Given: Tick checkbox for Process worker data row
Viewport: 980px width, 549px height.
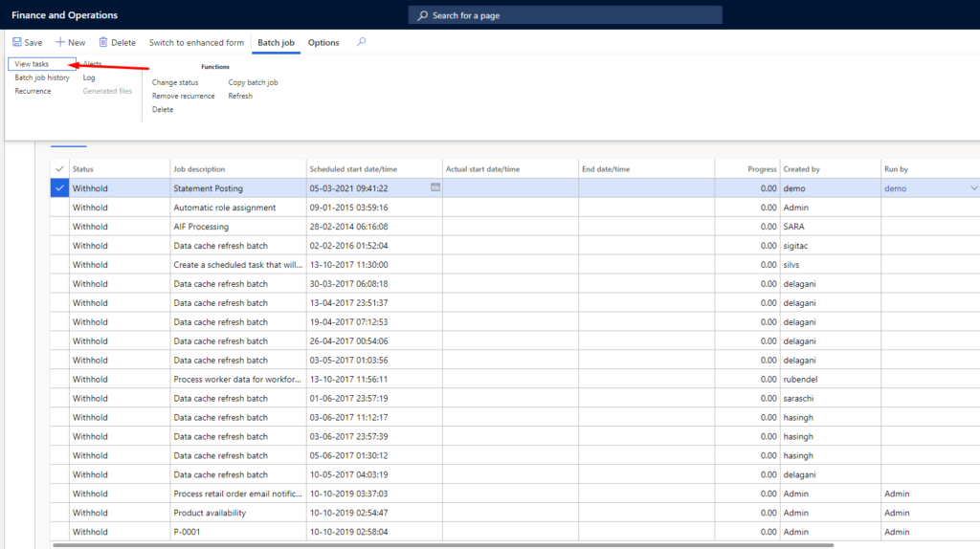Looking at the screenshot, I should [59, 379].
